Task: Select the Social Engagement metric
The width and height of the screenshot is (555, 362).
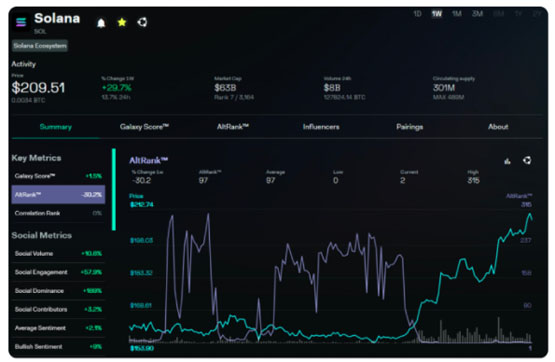Action: 58,272
